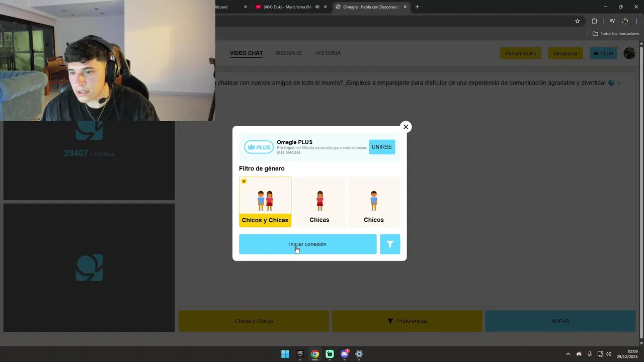Expand the hidden system tray icons
The height and width of the screenshot is (362, 644).
point(568,354)
